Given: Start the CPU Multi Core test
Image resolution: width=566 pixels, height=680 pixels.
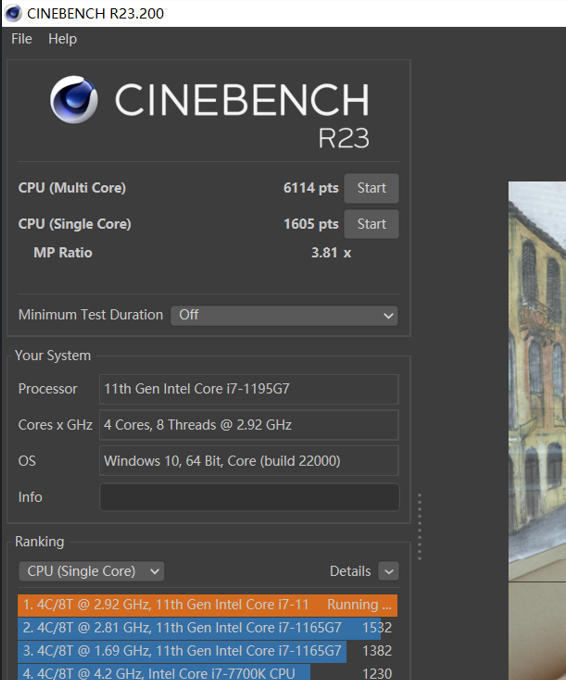Looking at the screenshot, I should (371, 188).
